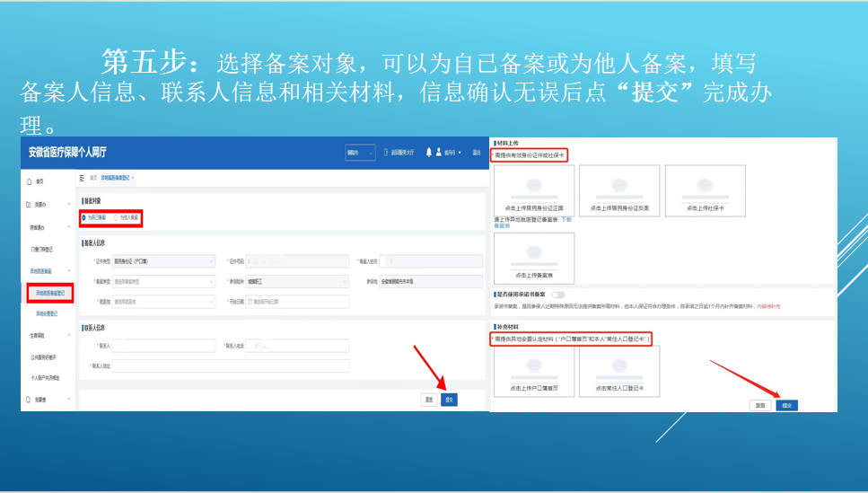Click the 联系人 input field

pos(163,346)
